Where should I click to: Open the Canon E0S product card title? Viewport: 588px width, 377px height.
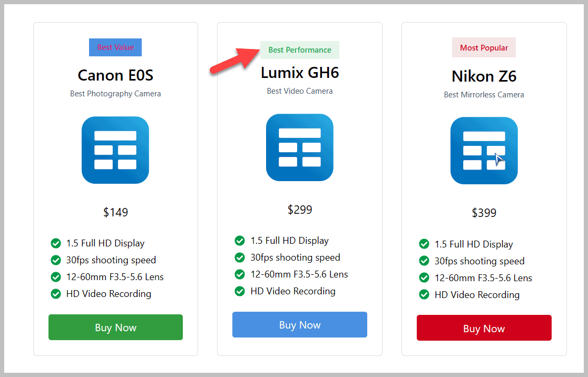(115, 75)
